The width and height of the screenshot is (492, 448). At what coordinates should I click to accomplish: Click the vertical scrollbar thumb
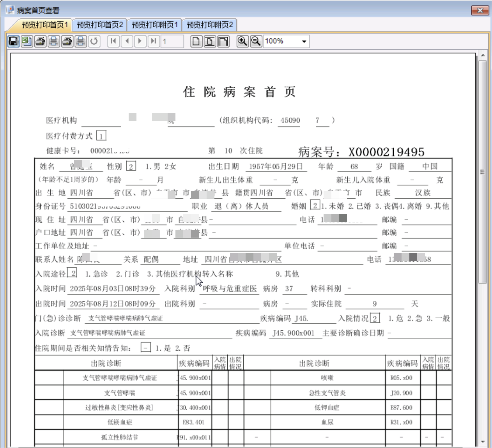click(483, 171)
